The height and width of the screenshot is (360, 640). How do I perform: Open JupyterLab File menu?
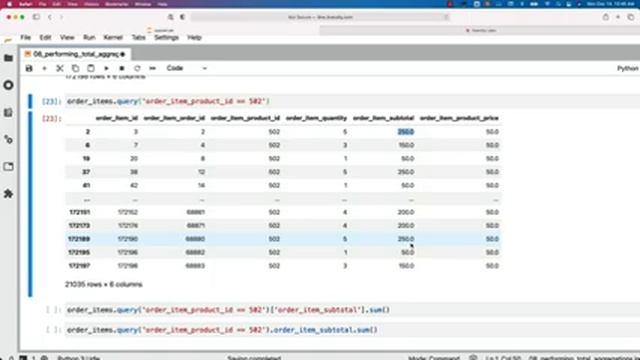[26, 38]
